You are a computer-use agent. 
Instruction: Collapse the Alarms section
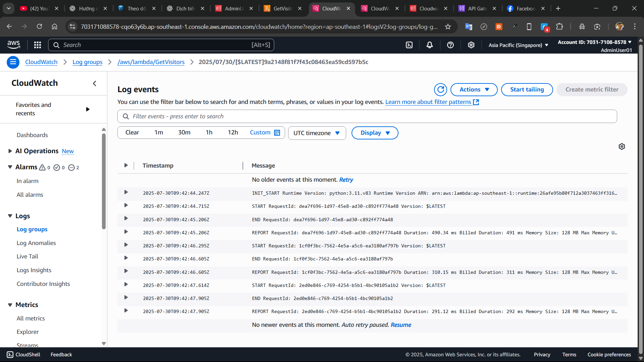tap(10, 167)
